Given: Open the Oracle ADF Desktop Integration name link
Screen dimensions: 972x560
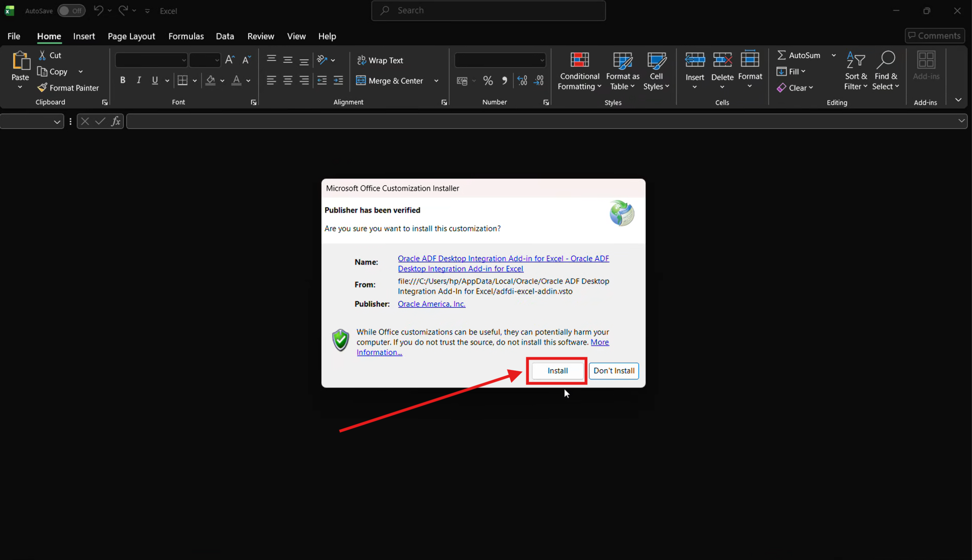Looking at the screenshot, I should pos(503,263).
